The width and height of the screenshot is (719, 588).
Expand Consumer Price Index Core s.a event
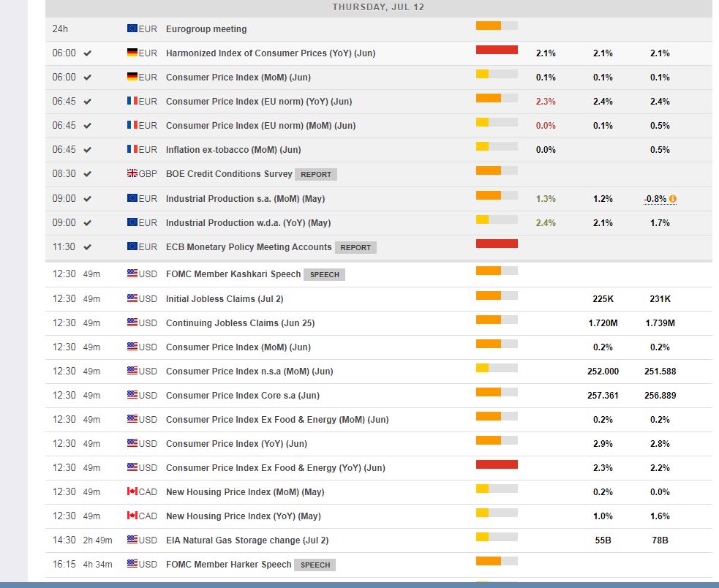(x=242, y=396)
